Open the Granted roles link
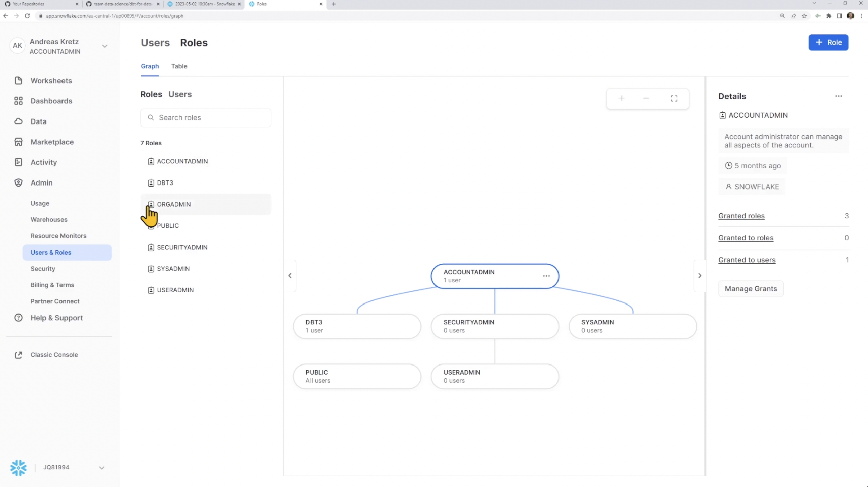This screenshot has width=868, height=487. [x=741, y=216]
